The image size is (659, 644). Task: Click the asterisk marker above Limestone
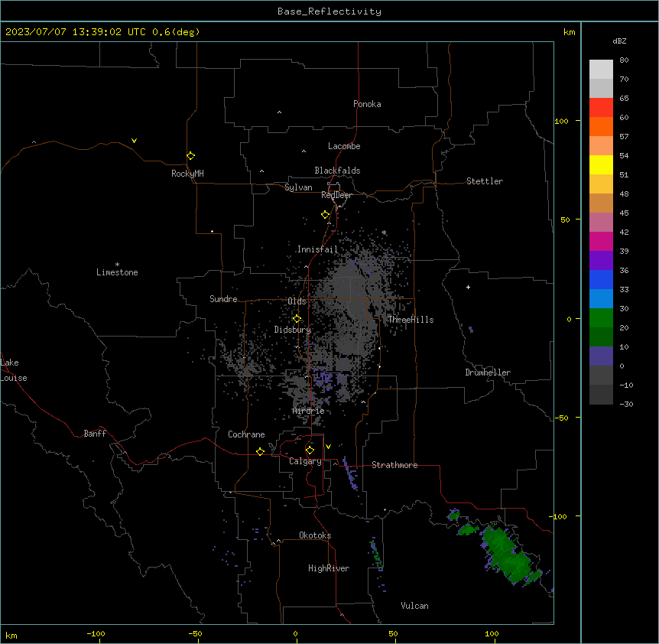117,265
